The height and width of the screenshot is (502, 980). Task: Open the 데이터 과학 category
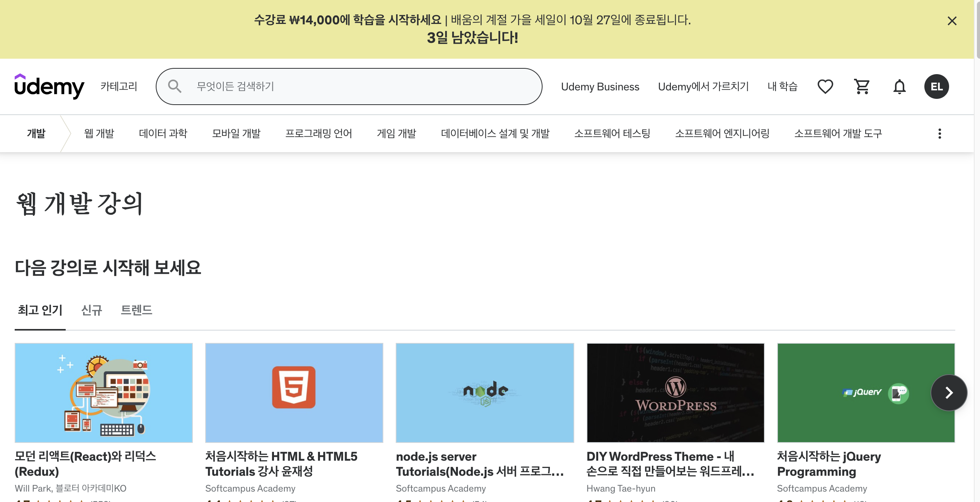click(163, 134)
